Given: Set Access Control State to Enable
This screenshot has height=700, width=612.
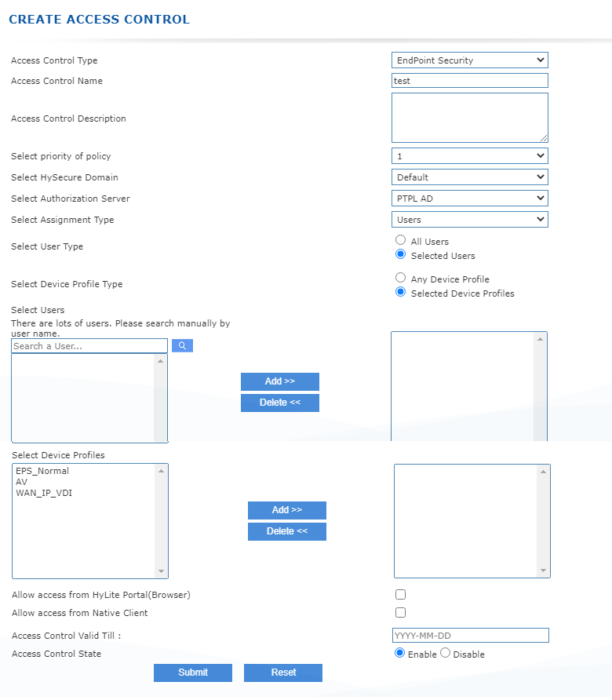Looking at the screenshot, I should [399, 653].
